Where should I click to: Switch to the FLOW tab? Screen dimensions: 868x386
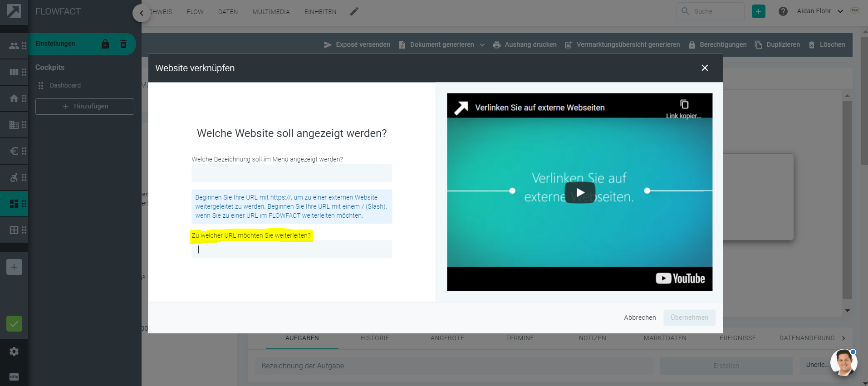pos(195,12)
